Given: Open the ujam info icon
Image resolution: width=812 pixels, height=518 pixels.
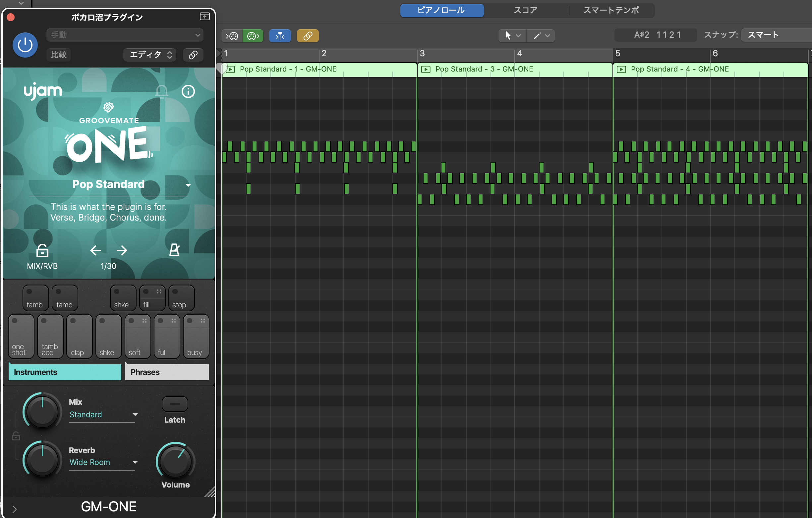Looking at the screenshot, I should [x=188, y=91].
